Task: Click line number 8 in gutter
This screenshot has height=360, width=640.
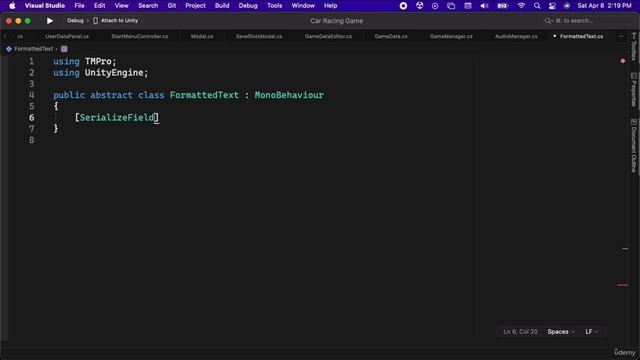Action: pos(31,140)
